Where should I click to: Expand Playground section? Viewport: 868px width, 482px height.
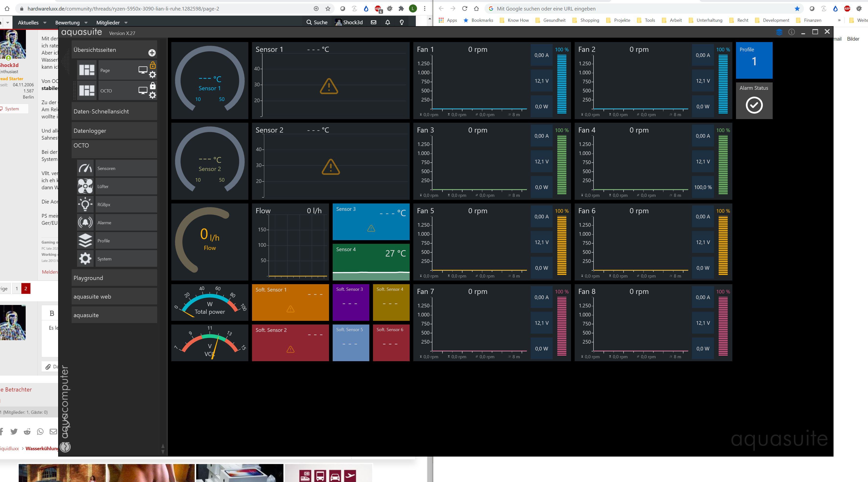[x=114, y=278]
